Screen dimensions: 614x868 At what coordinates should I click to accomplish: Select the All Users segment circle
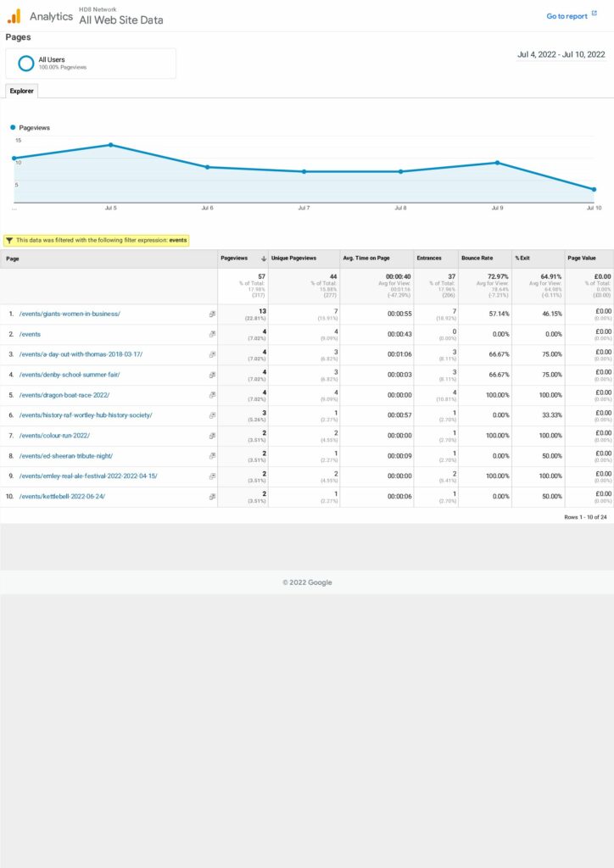[26, 63]
